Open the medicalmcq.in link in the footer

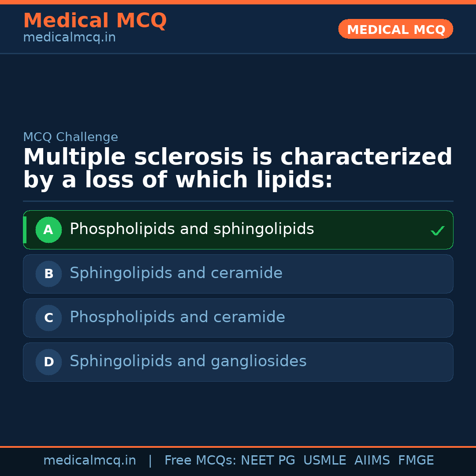pos(89,461)
